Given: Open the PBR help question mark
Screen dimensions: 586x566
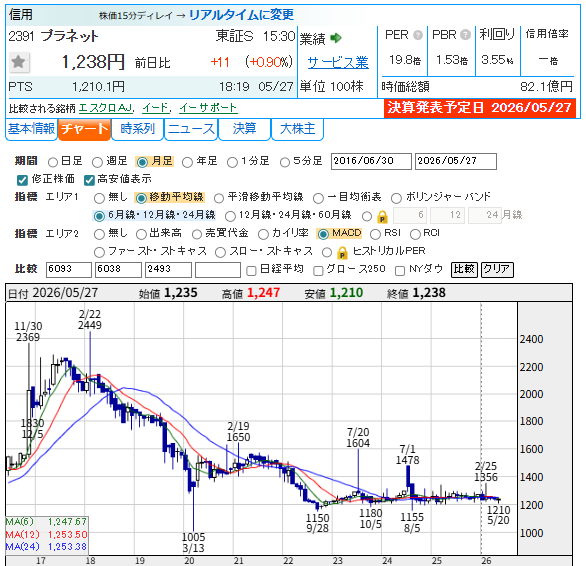Looking at the screenshot, I should point(465,35).
